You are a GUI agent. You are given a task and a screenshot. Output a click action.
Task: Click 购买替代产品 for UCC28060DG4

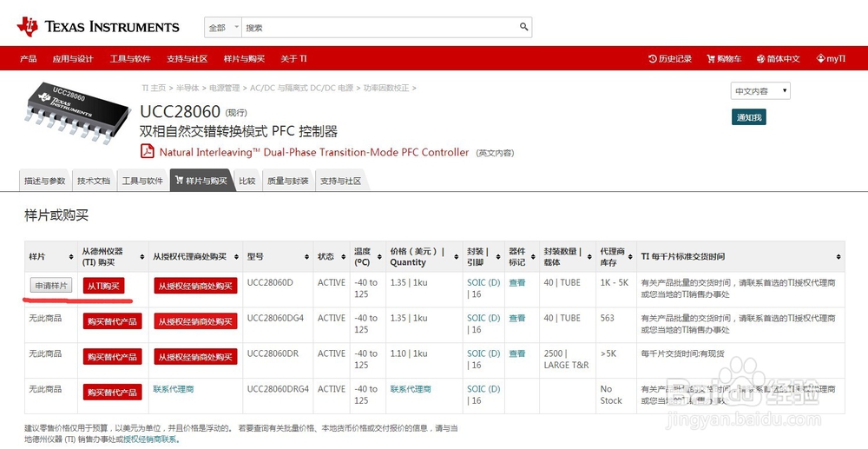(x=112, y=321)
